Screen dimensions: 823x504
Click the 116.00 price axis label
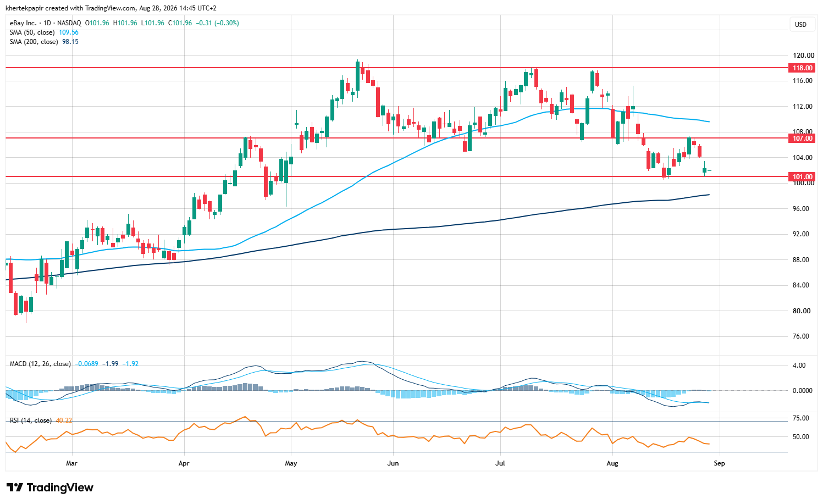coord(803,81)
